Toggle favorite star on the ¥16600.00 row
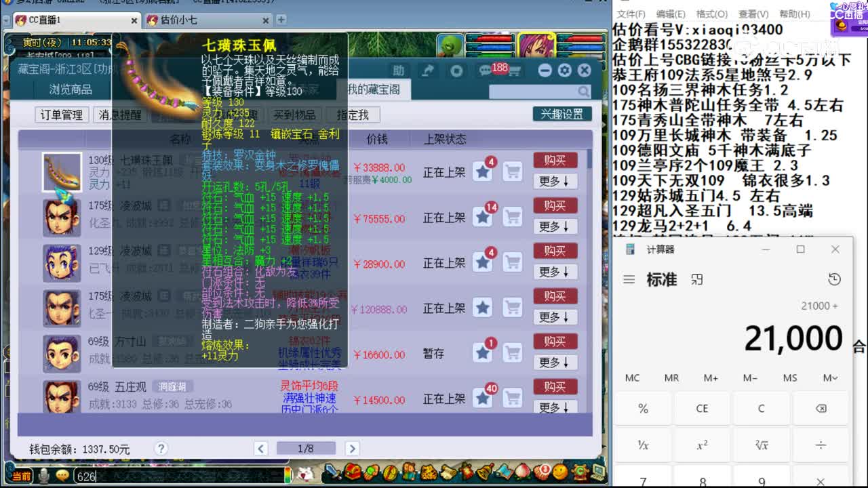This screenshot has width=868, height=488. (x=483, y=354)
